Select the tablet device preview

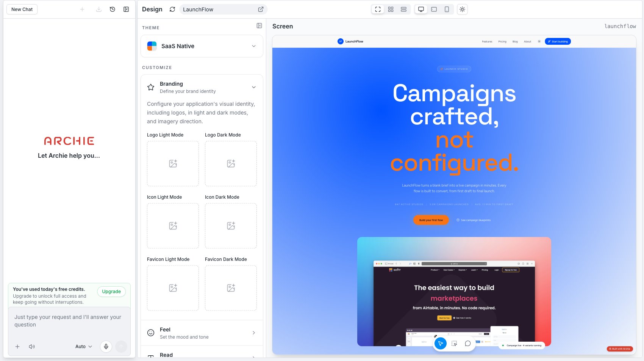click(x=434, y=9)
